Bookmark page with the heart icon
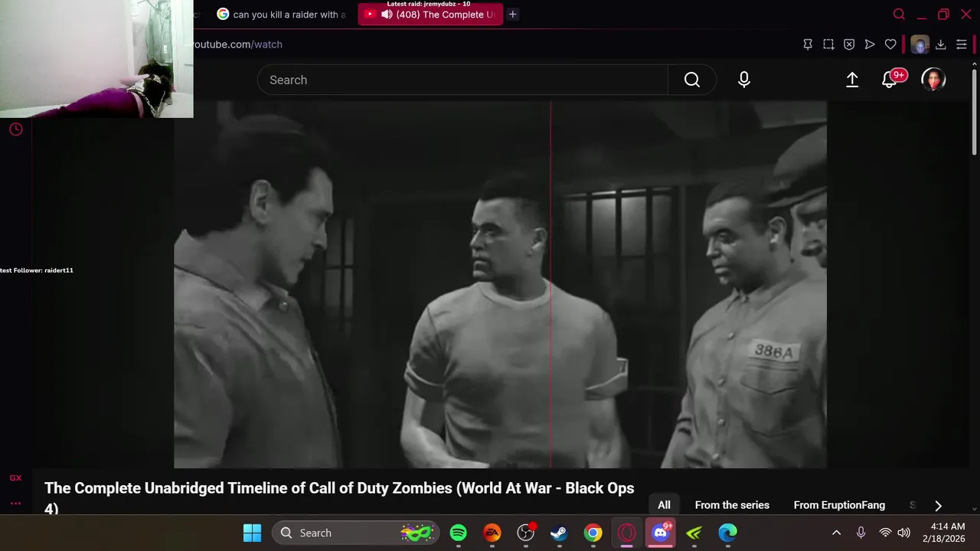The width and height of the screenshot is (980, 551). 890,44
